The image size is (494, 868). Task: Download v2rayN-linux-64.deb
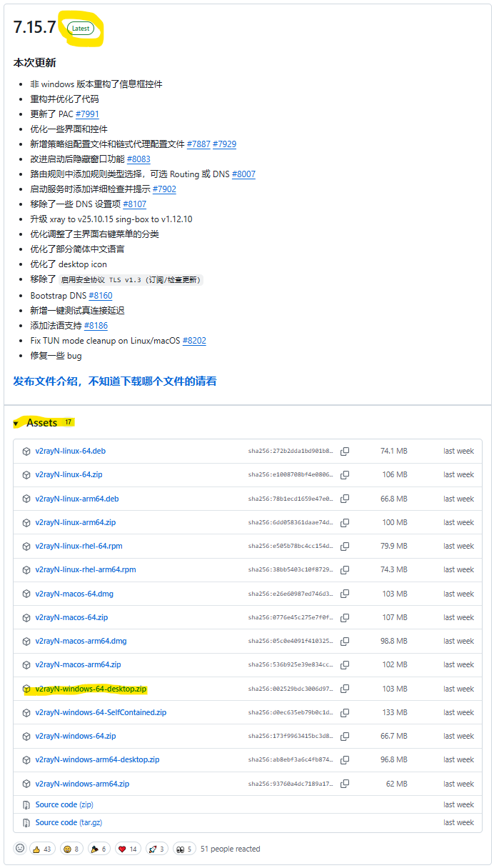(70, 452)
